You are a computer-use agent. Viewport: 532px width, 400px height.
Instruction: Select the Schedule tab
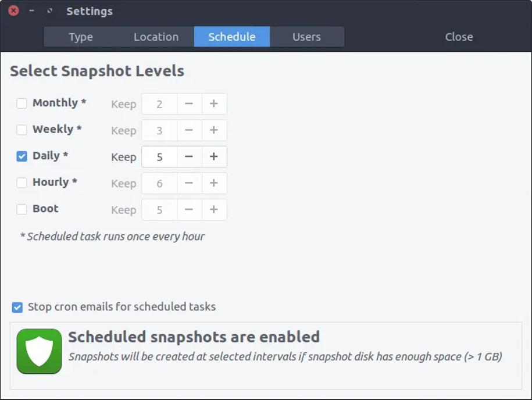point(232,37)
